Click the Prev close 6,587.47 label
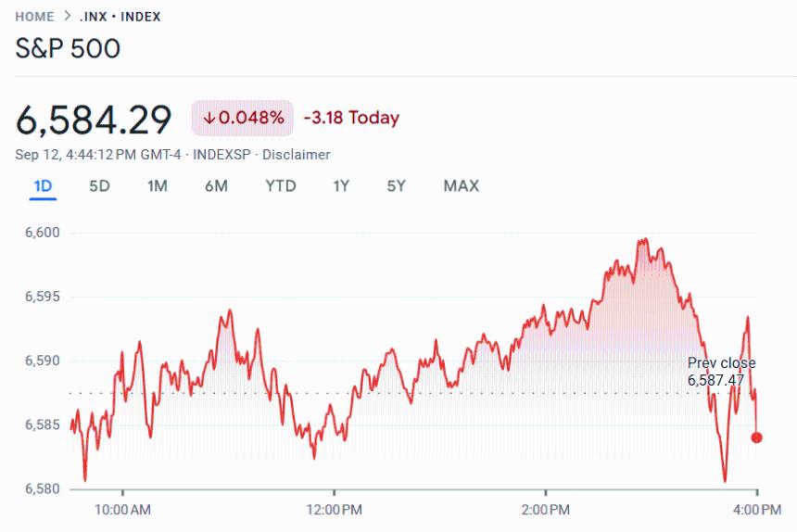Image resolution: width=797 pixels, height=532 pixels. coord(721,371)
